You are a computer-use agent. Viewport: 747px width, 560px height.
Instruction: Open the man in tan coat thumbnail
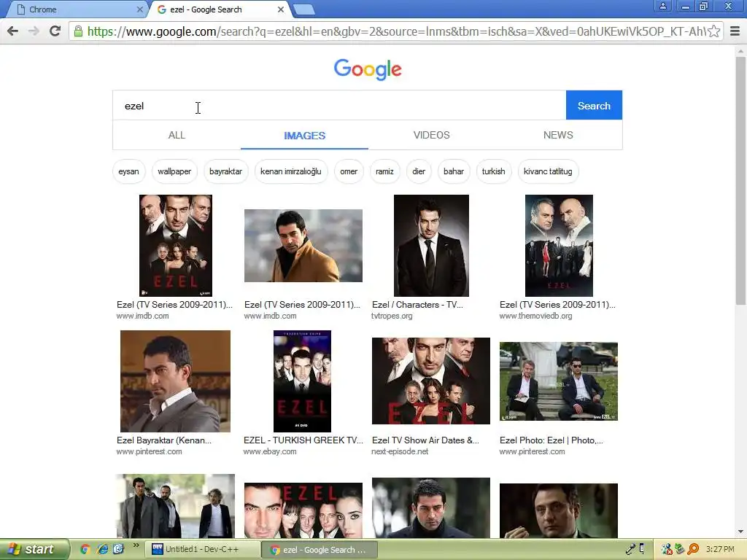pos(303,246)
